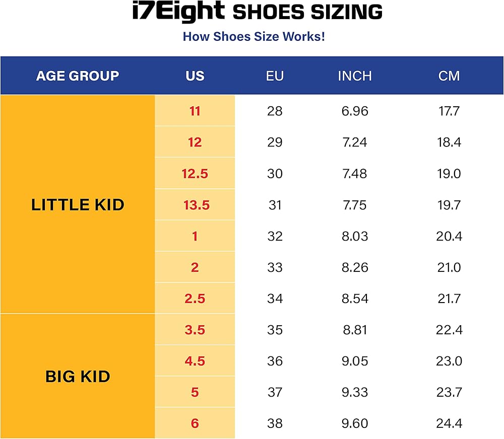Select US size 4.5 cell
The image size is (504, 439).
point(195,361)
